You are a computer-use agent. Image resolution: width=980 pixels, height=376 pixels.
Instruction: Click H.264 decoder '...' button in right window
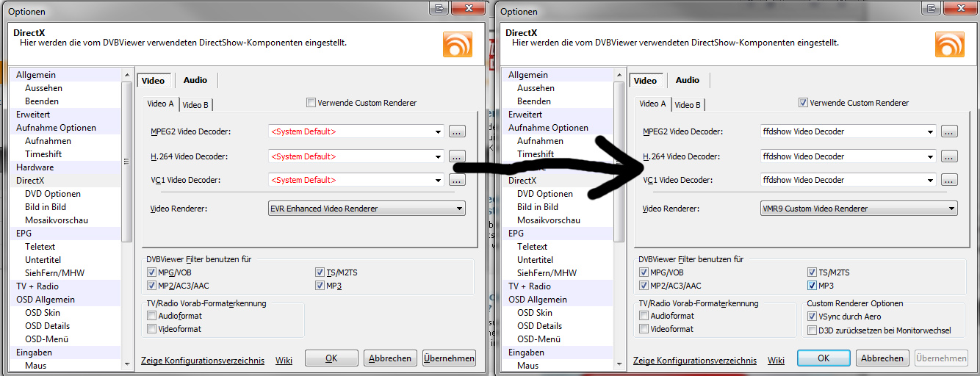click(x=950, y=156)
